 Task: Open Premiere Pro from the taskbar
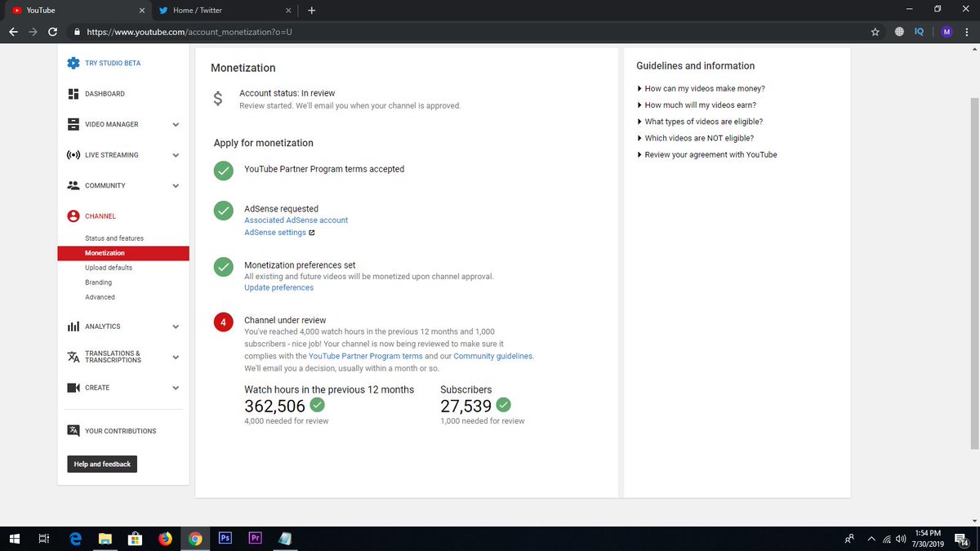point(255,538)
